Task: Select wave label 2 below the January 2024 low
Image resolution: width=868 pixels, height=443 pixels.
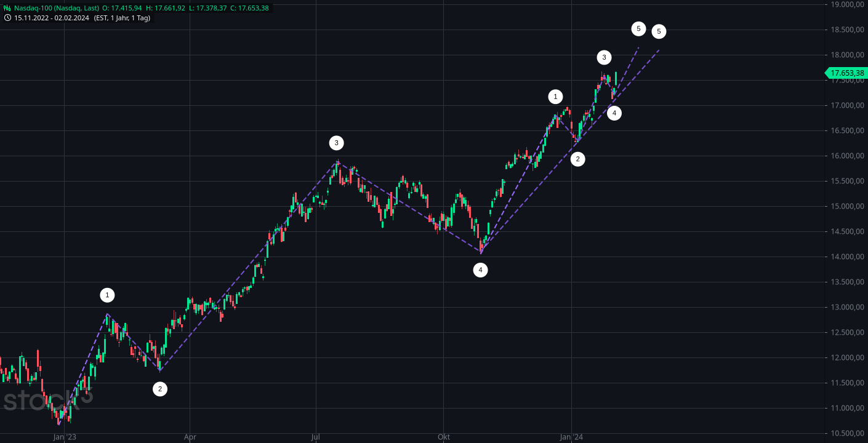Action: point(577,159)
